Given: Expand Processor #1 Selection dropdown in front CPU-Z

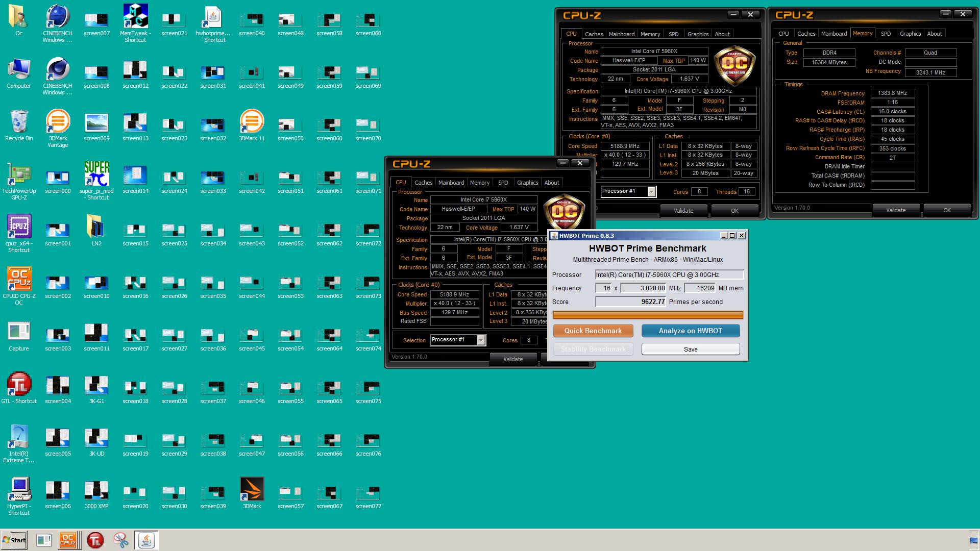Looking at the screenshot, I should 481,340.
